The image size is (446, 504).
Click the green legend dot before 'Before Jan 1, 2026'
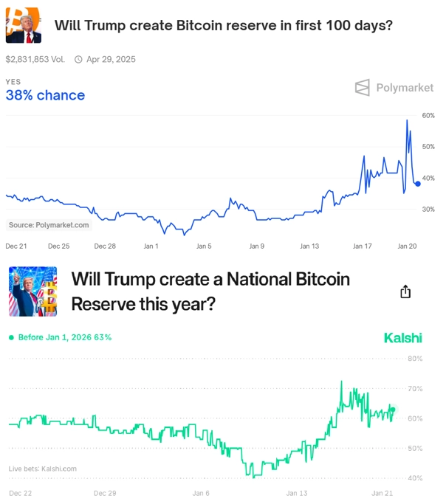pos(12,337)
